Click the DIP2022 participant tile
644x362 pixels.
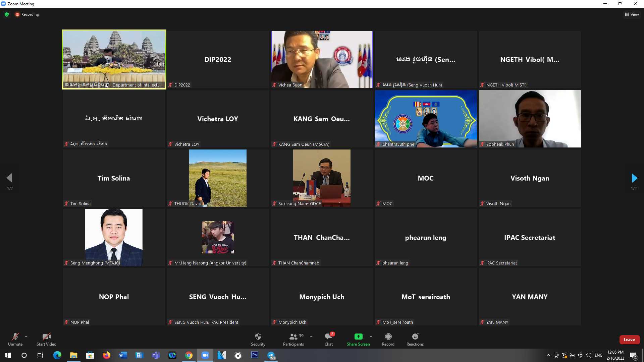218,59
